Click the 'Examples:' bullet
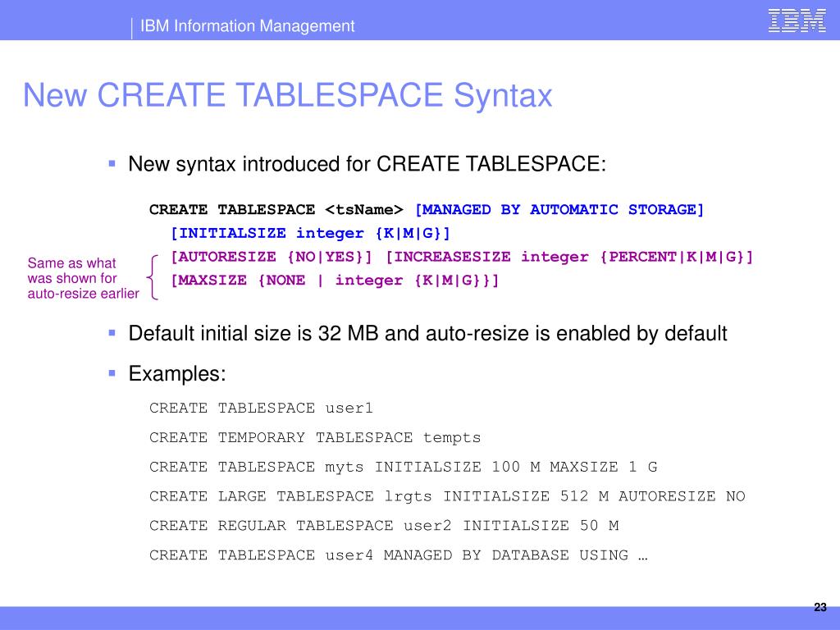Screen dimensions: 840x630 pyautogui.click(x=177, y=373)
